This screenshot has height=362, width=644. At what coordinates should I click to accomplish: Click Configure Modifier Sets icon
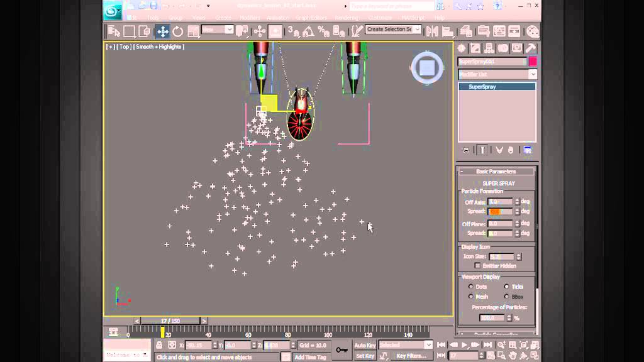528,150
